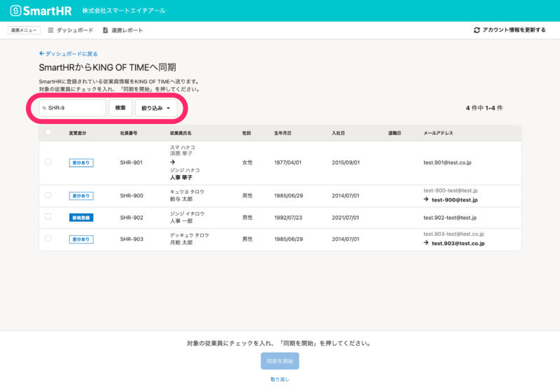Click new email test.903@test.co.jp

(x=458, y=244)
